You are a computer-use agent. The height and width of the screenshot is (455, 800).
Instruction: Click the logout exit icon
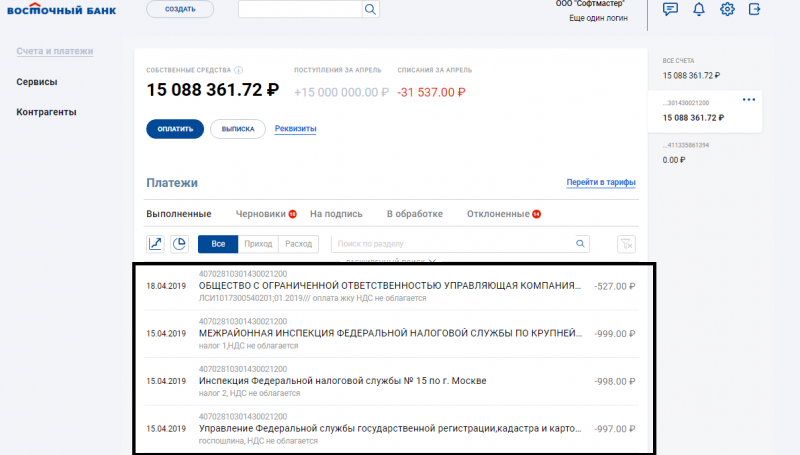tap(755, 10)
